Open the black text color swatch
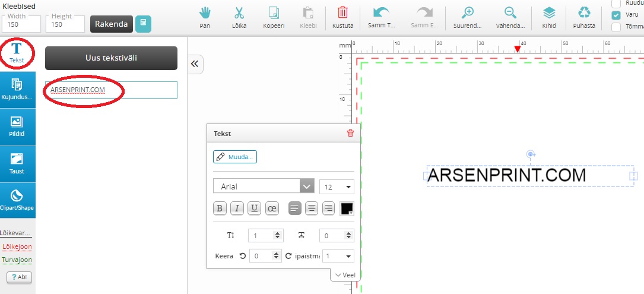 pyautogui.click(x=347, y=208)
